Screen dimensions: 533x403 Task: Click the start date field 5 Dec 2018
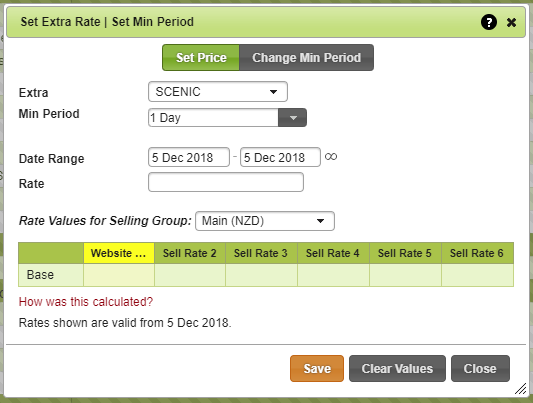coord(189,157)
